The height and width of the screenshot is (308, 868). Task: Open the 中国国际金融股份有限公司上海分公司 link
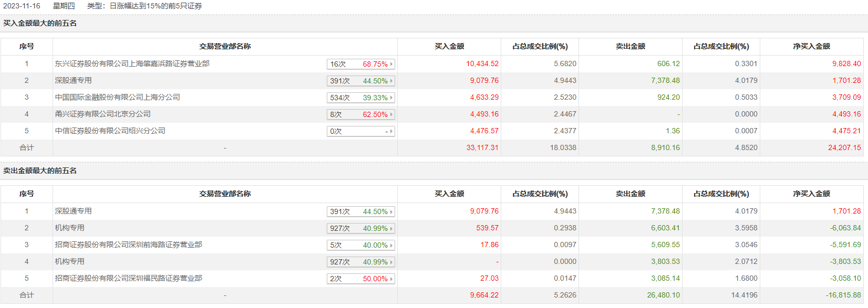pyautogui.click(x=118, y=97)
